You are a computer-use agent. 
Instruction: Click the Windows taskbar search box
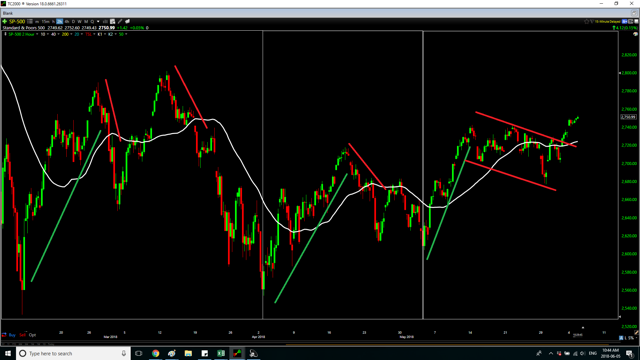73,353
